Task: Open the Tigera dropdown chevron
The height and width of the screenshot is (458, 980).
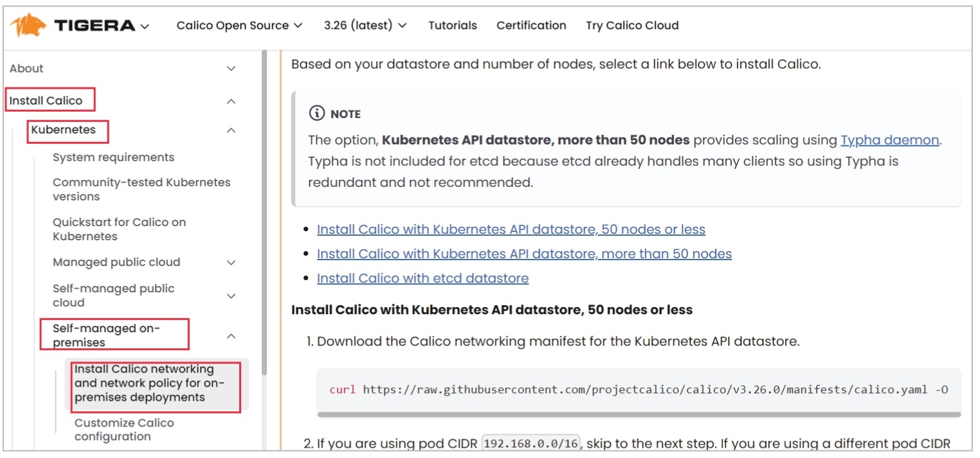Action: pos(145,26)
